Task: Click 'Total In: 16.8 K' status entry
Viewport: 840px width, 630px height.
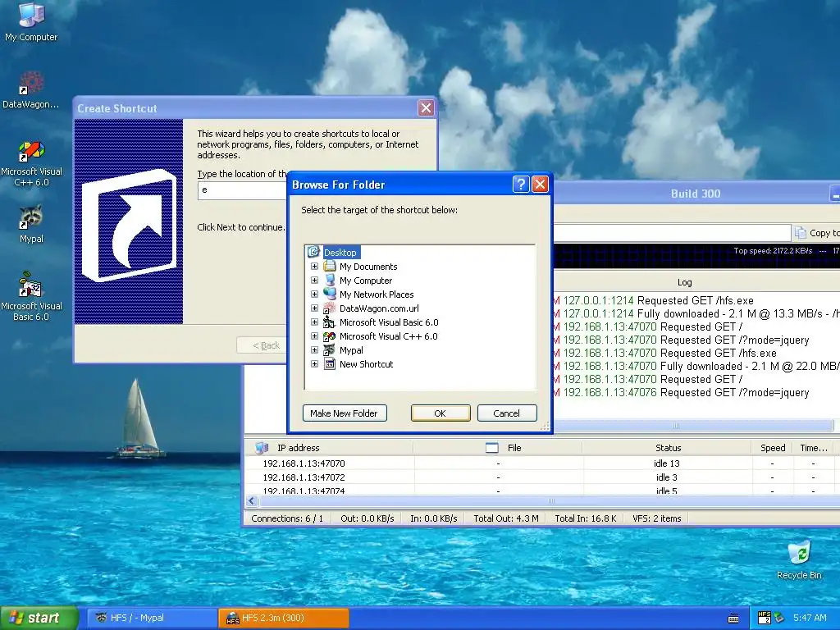Action: pyautogui.click(x=586, y=518)
